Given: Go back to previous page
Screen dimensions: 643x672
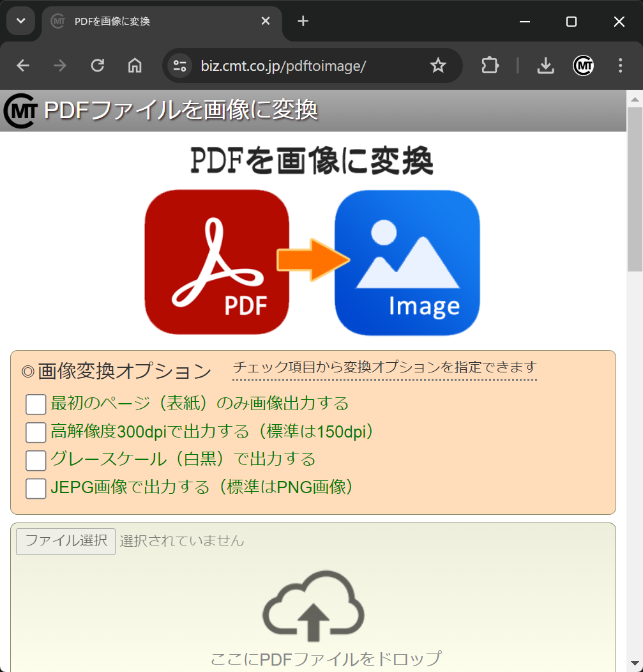Looking at the screenshot, I should (x=23, y=66).
